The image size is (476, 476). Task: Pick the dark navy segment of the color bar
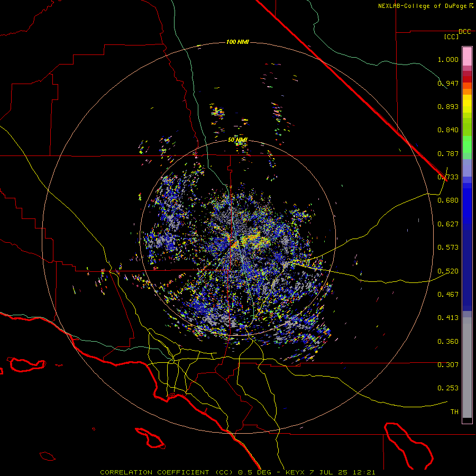click(x=467, y=270)
